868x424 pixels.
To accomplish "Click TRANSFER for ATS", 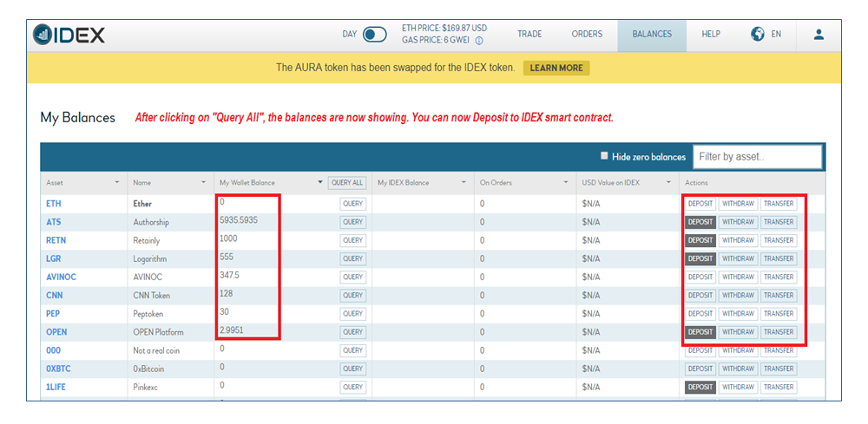I will 779,222.
